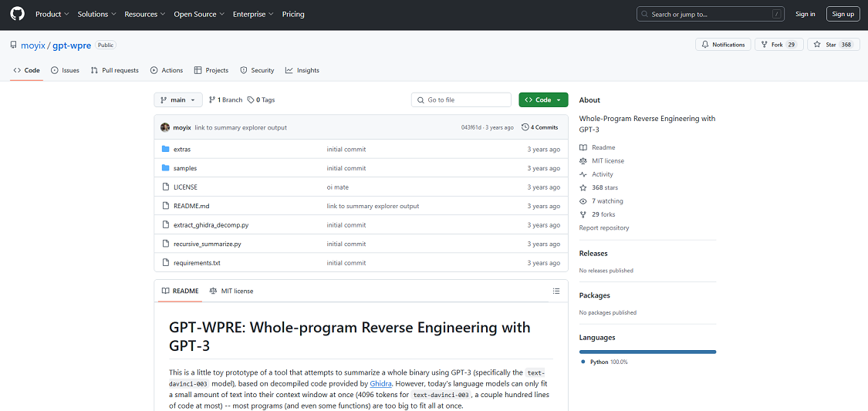
Task: Open Readme link in About sidebar
Action: point(597,148)
